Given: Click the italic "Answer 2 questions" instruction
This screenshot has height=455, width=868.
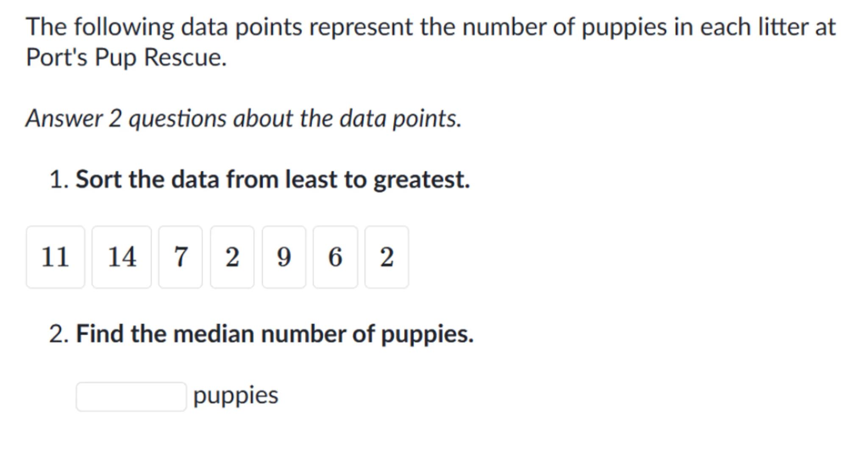Looking at the screenshot, I should [x=244, y=118].
